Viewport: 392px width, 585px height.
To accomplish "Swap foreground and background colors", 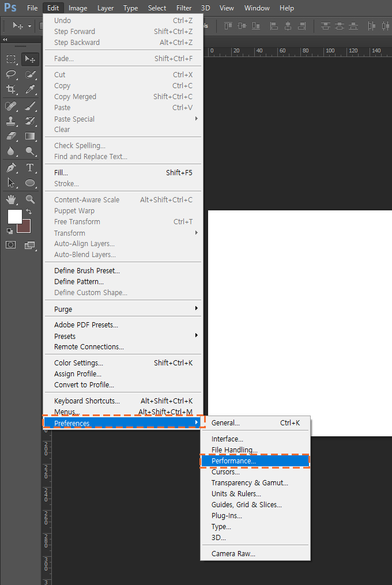I will 29,212.
